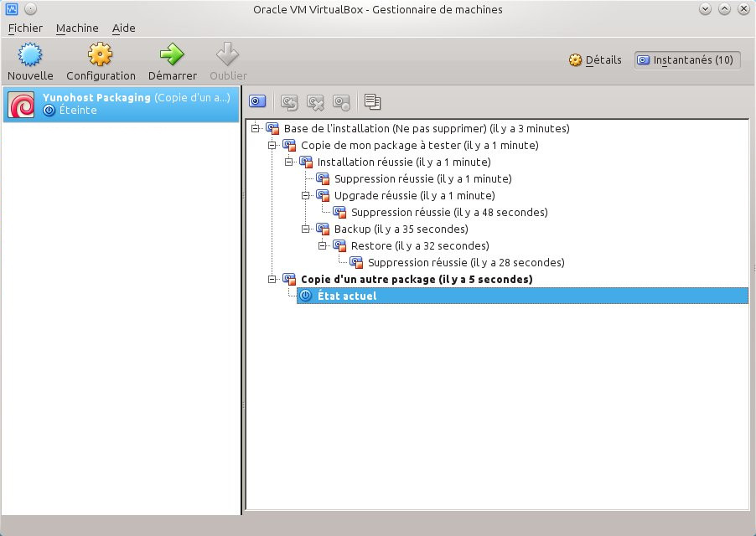Collapse the Base de l'installation tree node
The width and height of the screenshot is (756, 536).
[255, 128]
